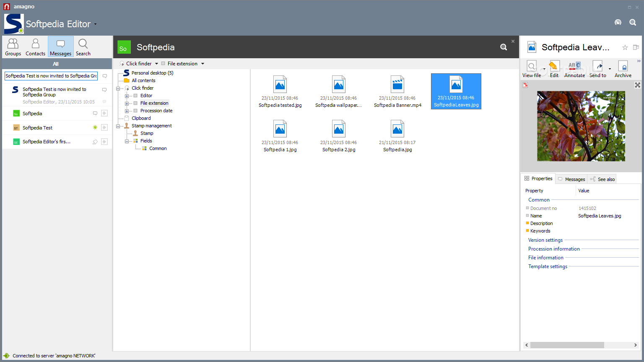This screenshot has width=644, height=362.
Task: Switch to the Properties tab
Action: [538, 178]
